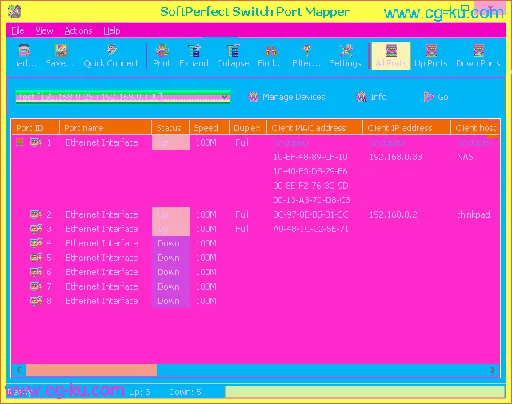The width and height of the screenshot is (512, 404).
Task: Click the port 6 icon
Action: pyautogui.click(x=36, y=272)
